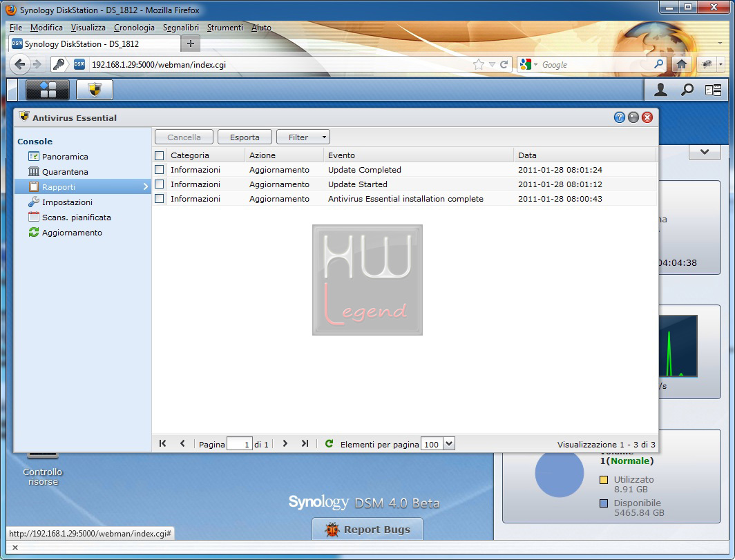Open Antivirus Essential help icon
The height and width of the screenshot is (560, 735).
click(x=619, y=117)
